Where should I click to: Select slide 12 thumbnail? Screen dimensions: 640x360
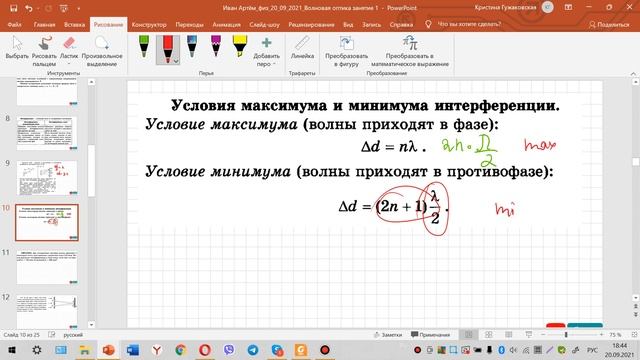point(47,311)
